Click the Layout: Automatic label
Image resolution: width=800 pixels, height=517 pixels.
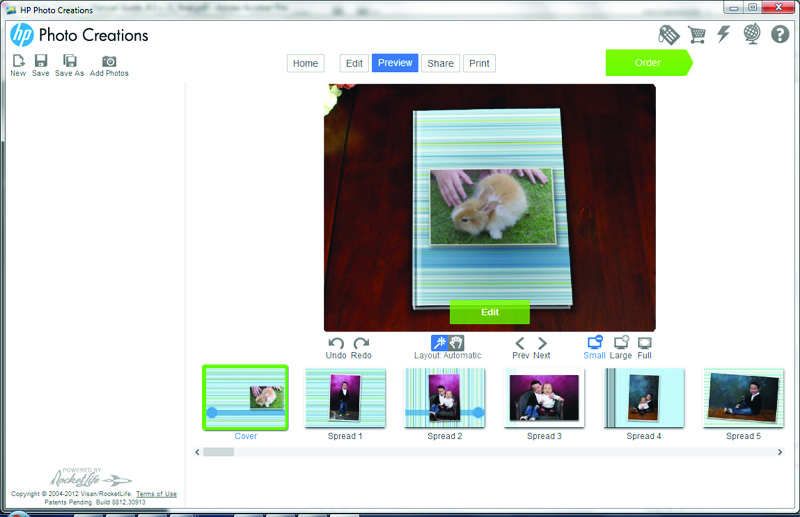447,356
